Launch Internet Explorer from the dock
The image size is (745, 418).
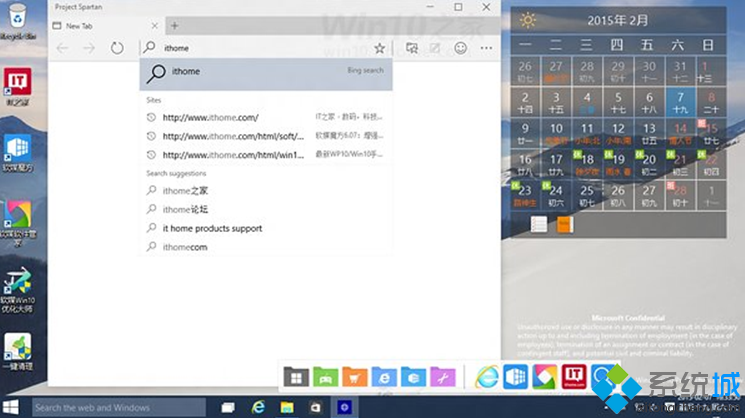[x=487, y=377]
